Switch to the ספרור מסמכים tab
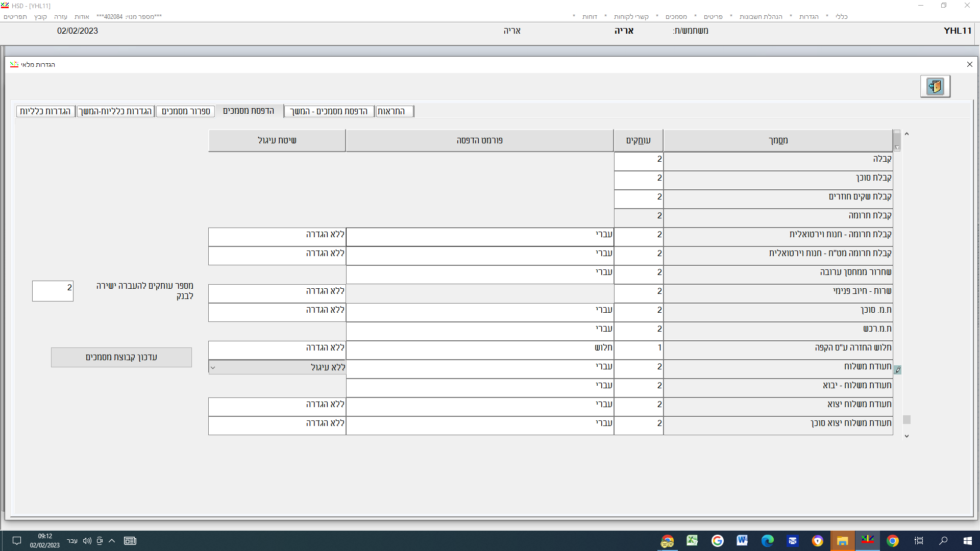Screen dimensions: 980x551 click(x=186, y=111)
